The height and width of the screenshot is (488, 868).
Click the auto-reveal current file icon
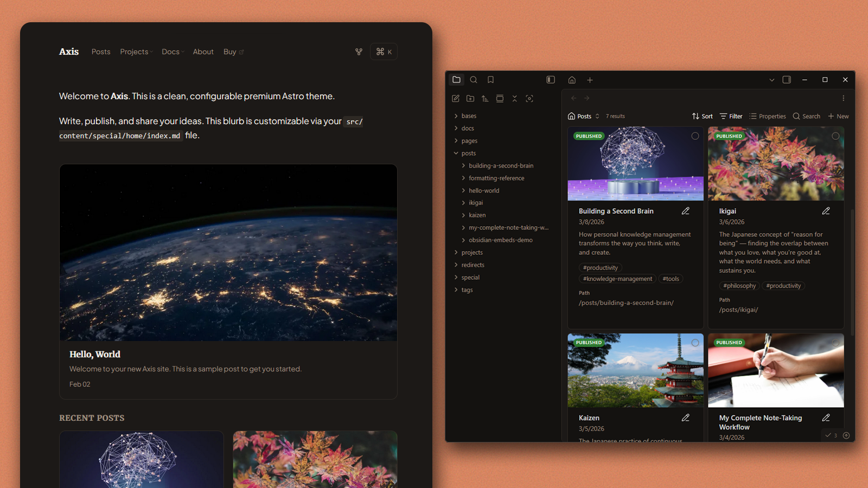[529, 99]
